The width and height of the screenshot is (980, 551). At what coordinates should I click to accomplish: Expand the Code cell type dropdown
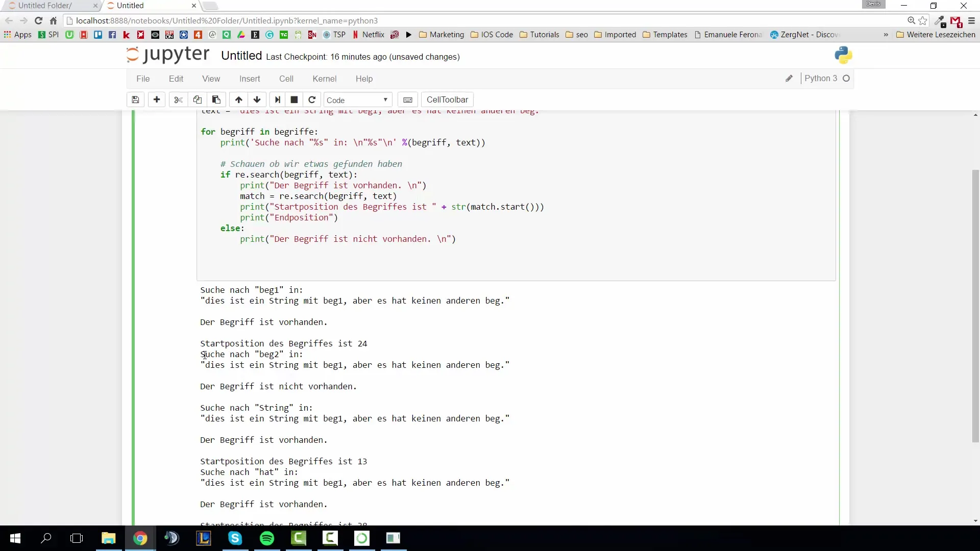[357, 100]
